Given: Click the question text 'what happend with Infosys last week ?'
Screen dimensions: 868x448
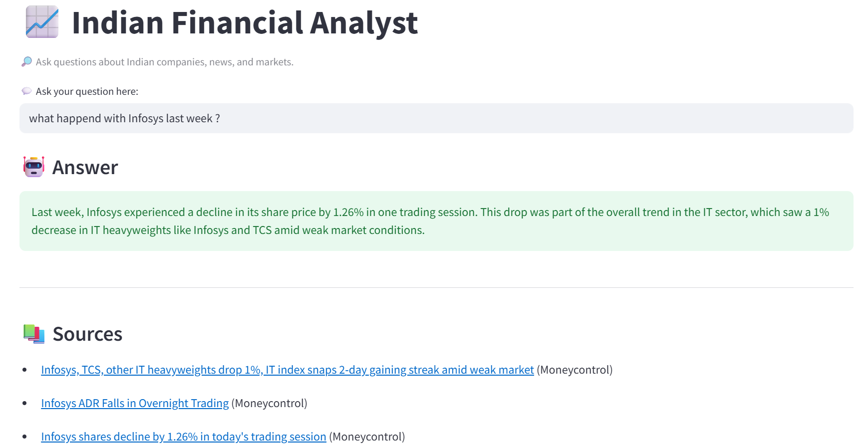Looking at the screenshot, I should 125,118.
